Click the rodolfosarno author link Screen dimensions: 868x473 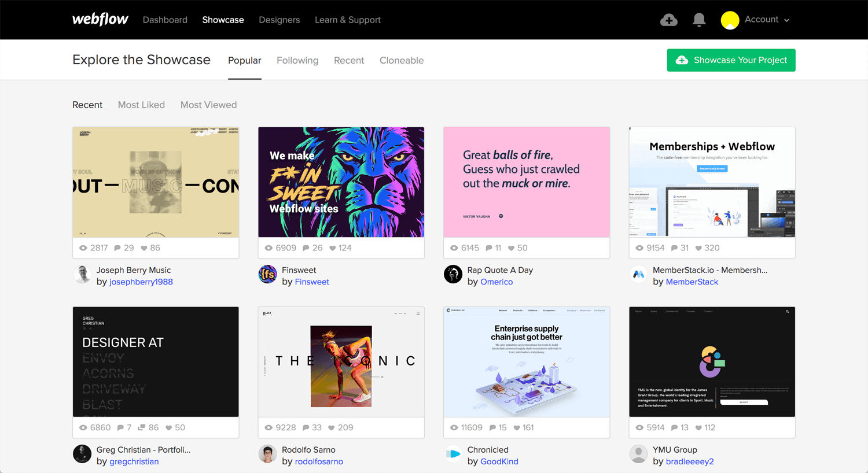click(x=319, y=462)
